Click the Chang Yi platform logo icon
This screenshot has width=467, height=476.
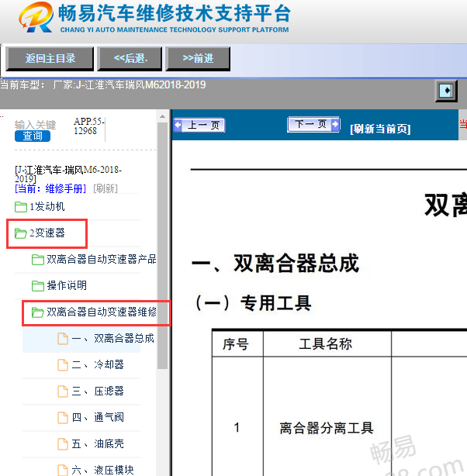pos(36,17)
